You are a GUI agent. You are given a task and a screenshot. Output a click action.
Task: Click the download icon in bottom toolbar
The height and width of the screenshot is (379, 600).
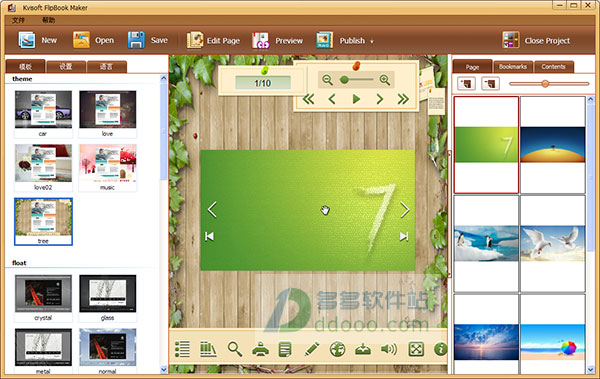pos(363,349)
